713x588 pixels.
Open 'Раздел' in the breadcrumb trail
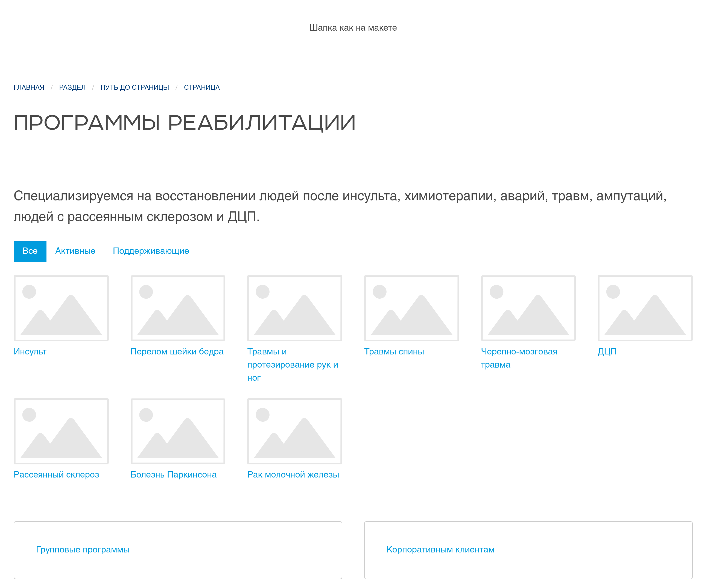pyautogui.click(x=72, y=87)
